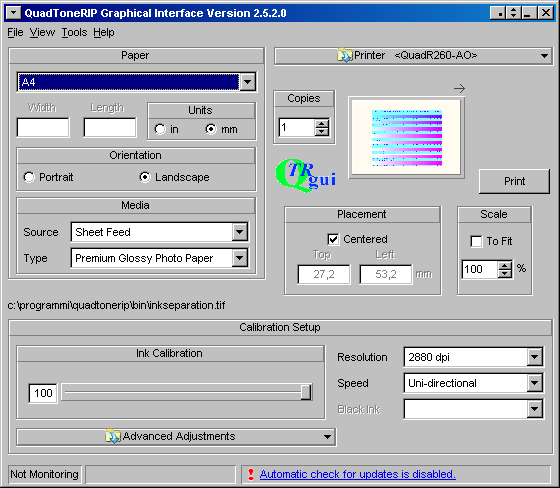Increase the Copies count with up arrow
The height and width of the screenshot is (488, 560).
point(322,123)
